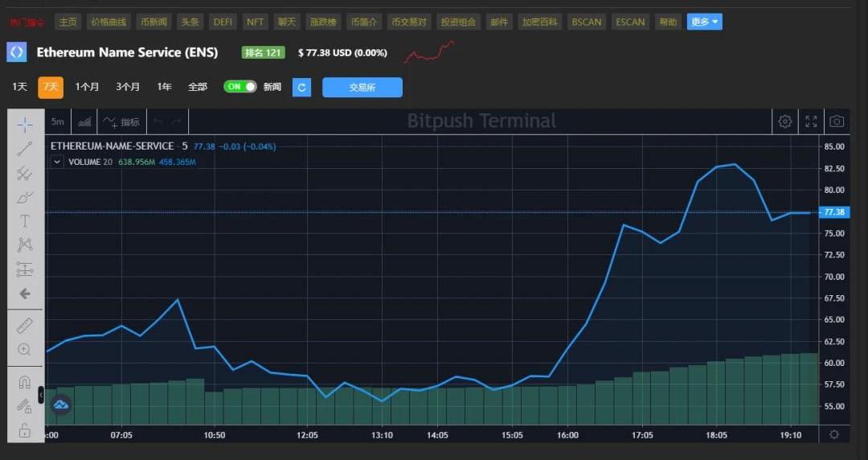The image size is (868, 460).
Task: Select the 全部 time range
Action: (198, 87)
